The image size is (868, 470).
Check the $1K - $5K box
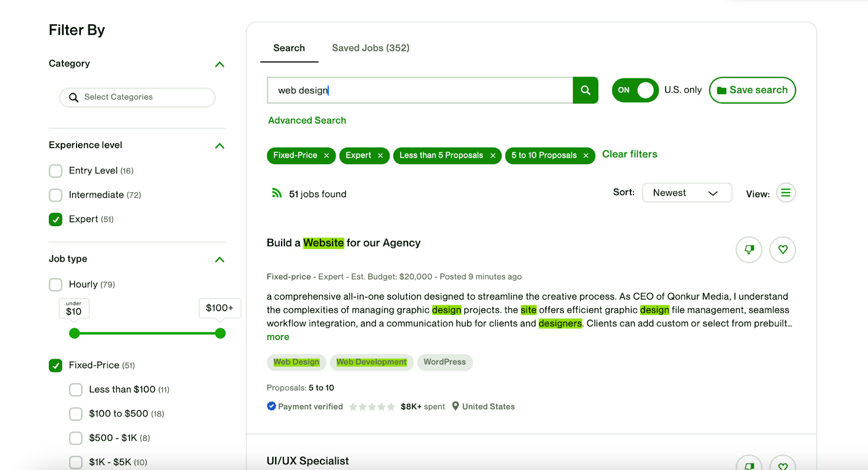coord(76,462)
